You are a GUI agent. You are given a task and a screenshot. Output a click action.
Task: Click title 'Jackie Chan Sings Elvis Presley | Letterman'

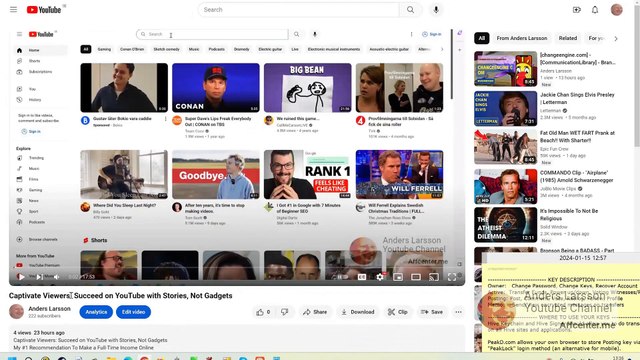point(577,98)
